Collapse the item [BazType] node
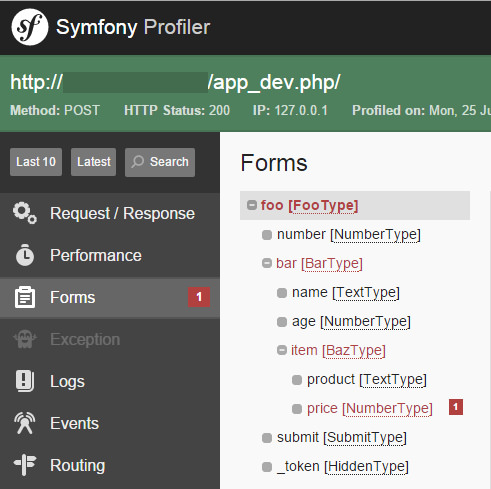491x489 pixels. (282, 350)
